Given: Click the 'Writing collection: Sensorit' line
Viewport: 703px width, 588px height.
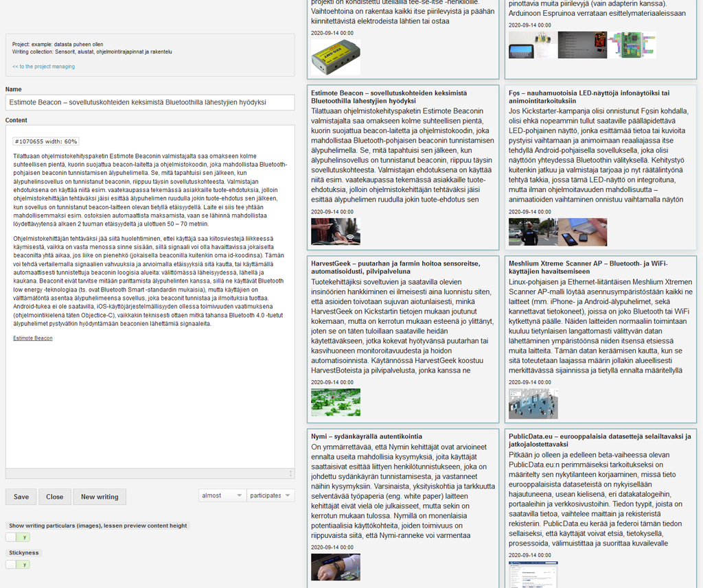Looking at the screenshot, I should click(x=92, y=51).
